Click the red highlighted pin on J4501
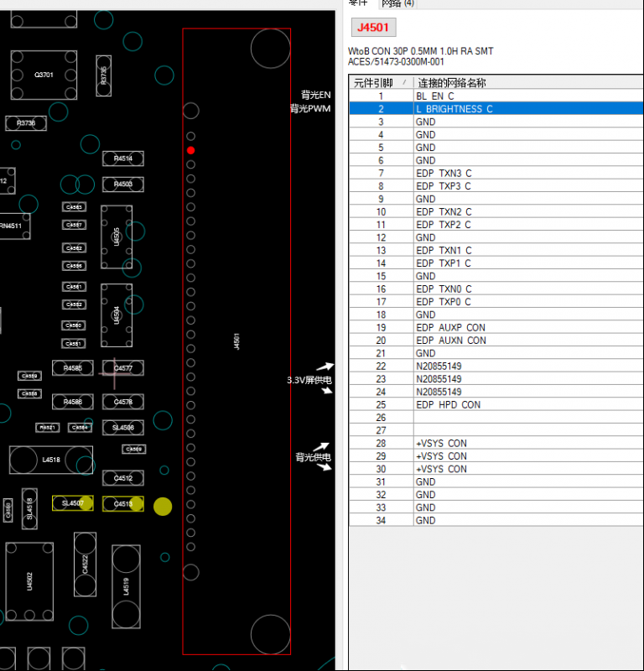The height and width of the screenshot is (671, 644). coord(191,150)
